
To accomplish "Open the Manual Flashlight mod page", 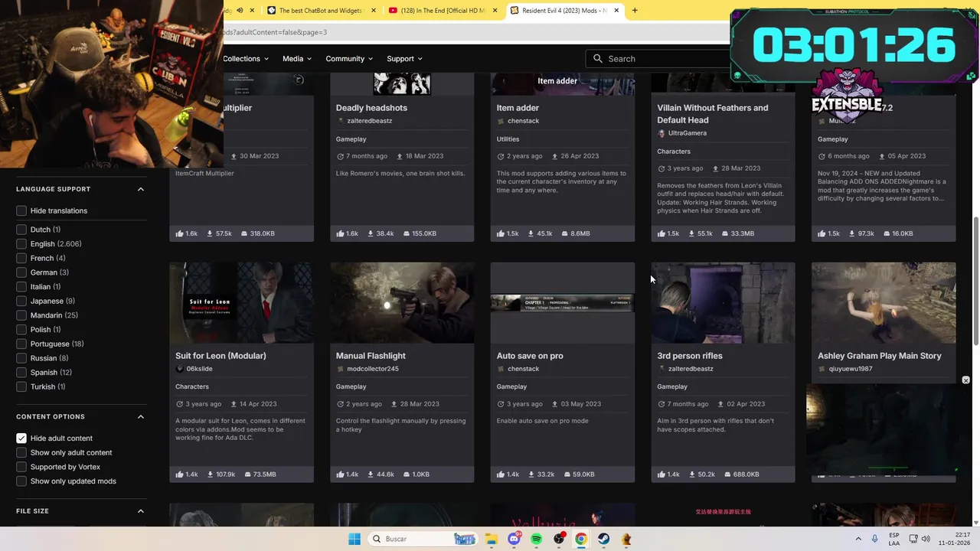I will coord(371,356).
